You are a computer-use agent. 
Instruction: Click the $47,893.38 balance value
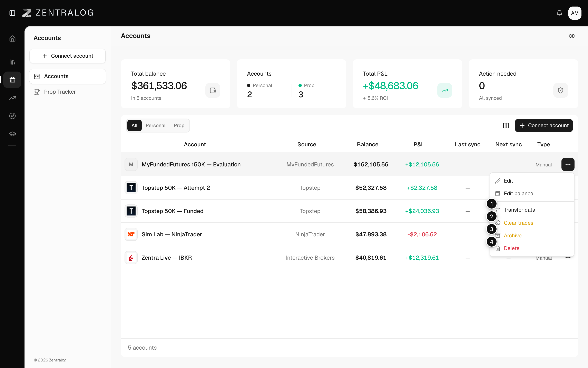tap(371, 234)
